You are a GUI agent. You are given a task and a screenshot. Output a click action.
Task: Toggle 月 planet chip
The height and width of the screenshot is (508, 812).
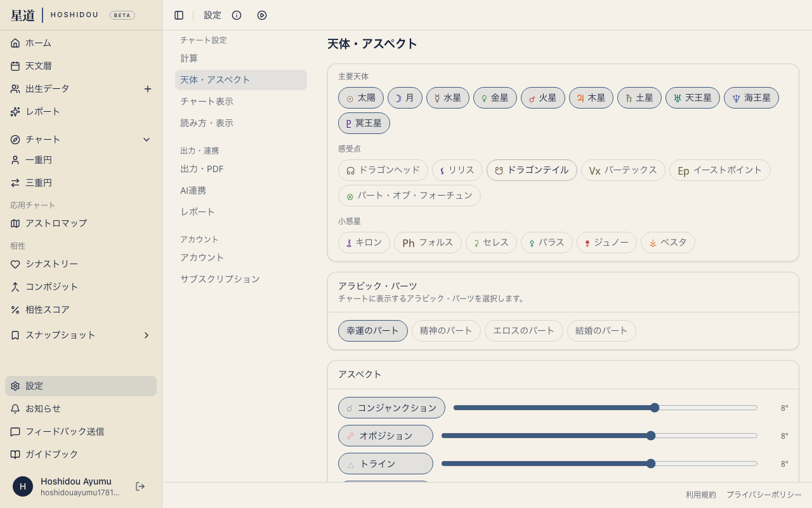[x=405, y=98]
